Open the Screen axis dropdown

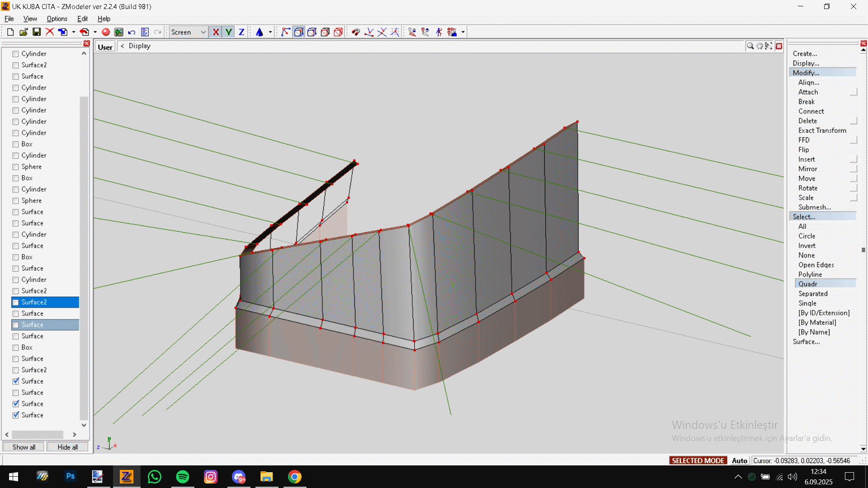tap(203, 32)
